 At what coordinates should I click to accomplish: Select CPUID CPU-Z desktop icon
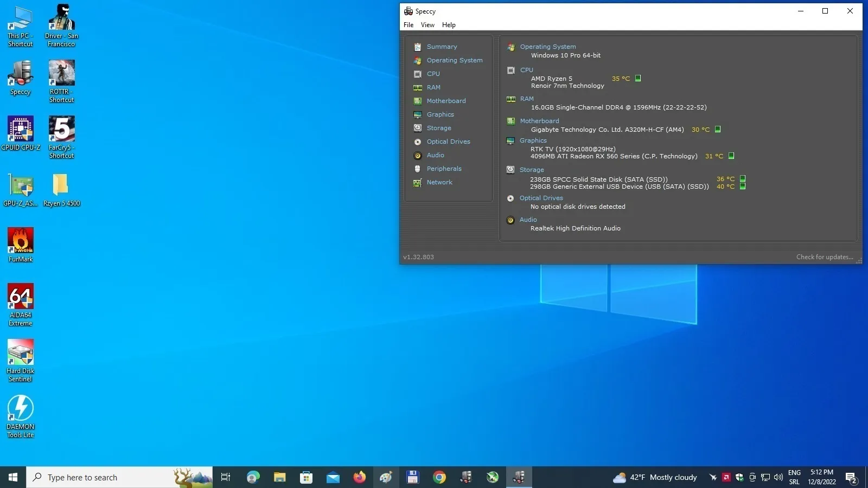(x=21, y=133)
